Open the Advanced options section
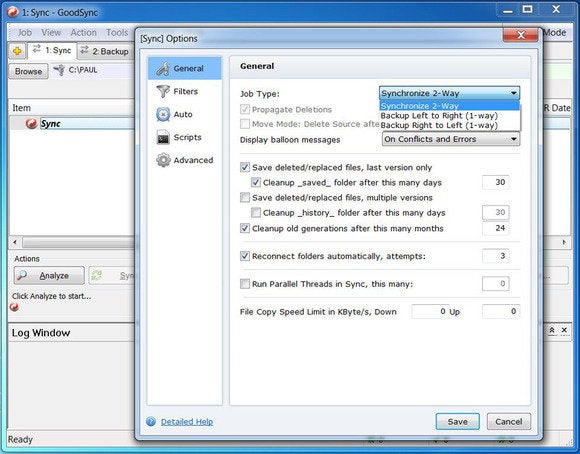 click(185, 160)
